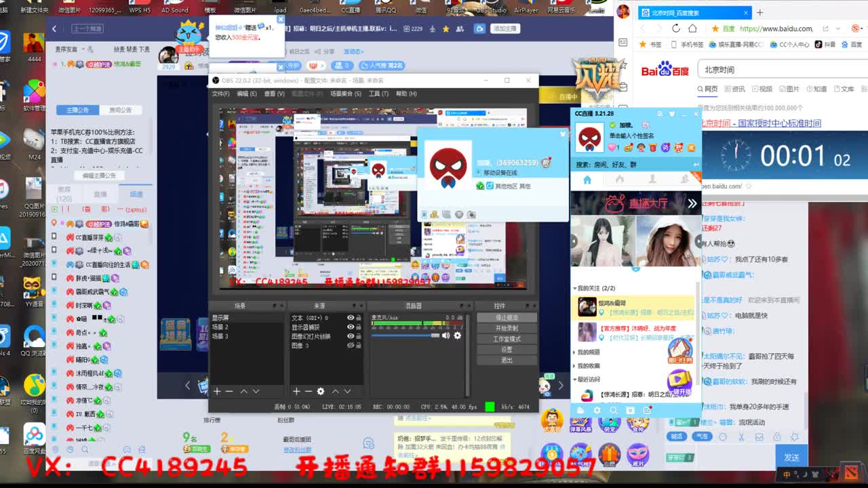Click the search magnifier in CC直播 bottom bar
This screenshot has height=488, width=868.
click(614, 410)
